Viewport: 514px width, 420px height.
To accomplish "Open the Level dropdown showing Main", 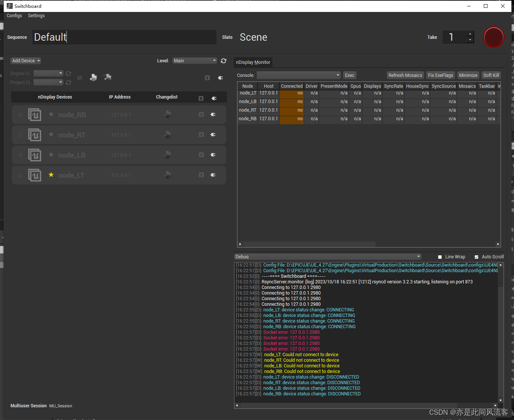I will [194, 60].
